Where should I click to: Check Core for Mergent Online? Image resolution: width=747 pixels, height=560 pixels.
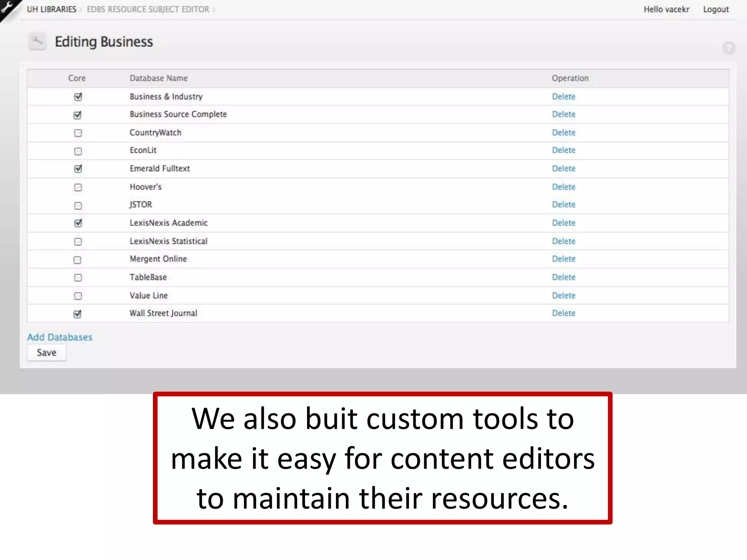[x=77, y=260]
